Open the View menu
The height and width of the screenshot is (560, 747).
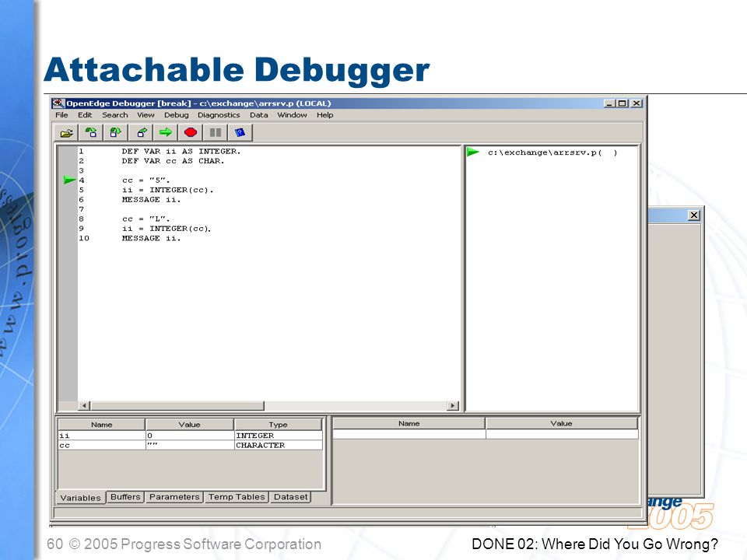coord(146,115)
